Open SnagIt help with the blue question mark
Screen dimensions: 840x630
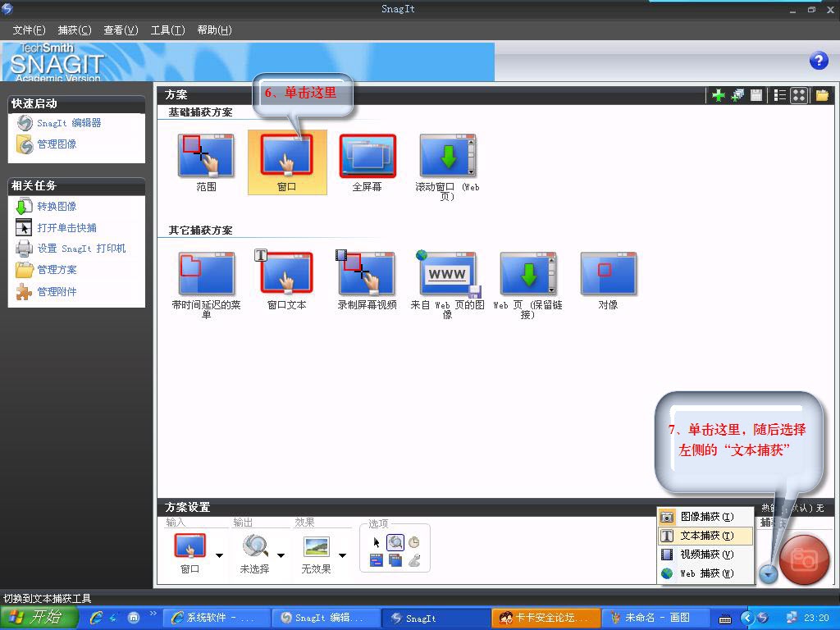(819, 61)
